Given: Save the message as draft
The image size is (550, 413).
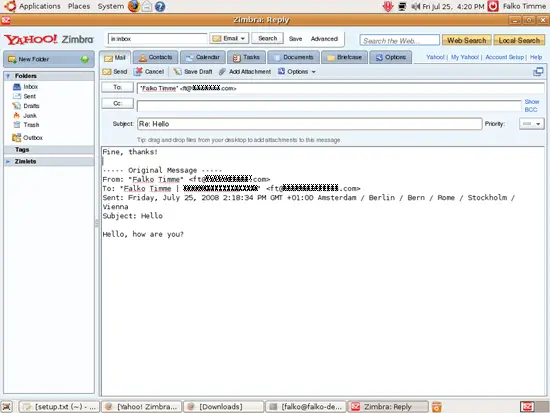Looking at the screenshot, I should pos(193,72).
